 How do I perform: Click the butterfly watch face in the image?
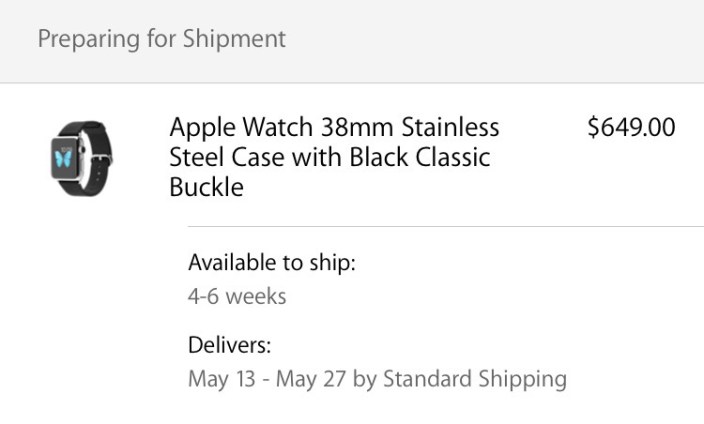coord(67,160)
